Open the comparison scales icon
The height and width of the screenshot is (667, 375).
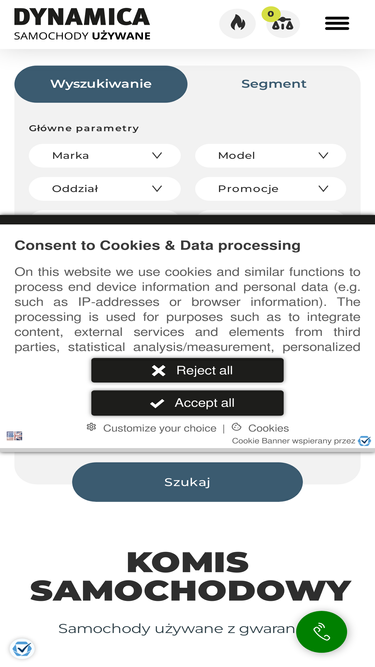pos(282,24)
